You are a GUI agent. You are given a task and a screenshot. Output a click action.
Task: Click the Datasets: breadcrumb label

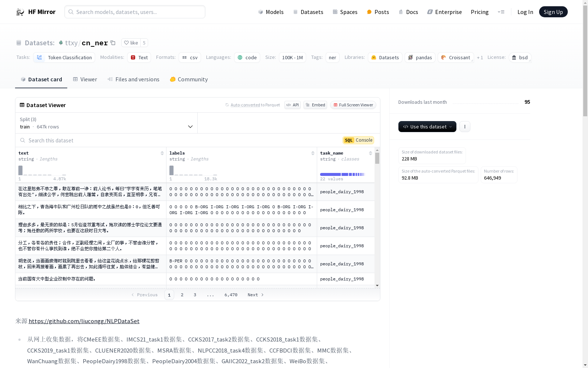(39, 43)
